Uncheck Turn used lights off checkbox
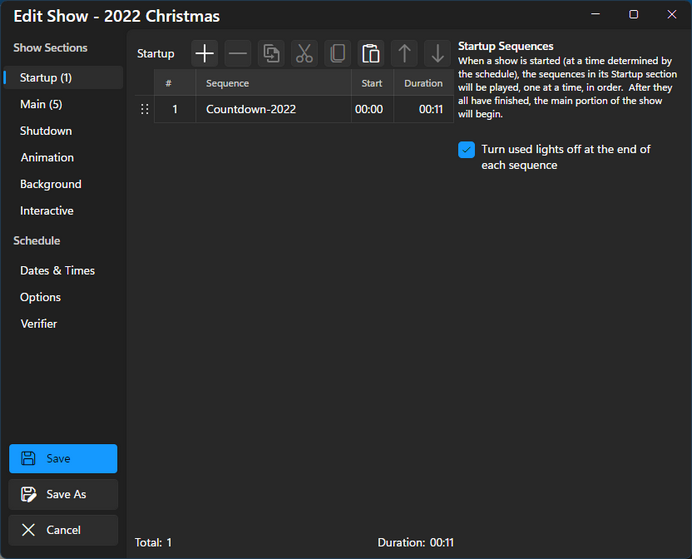Image resolution: width=692 pixels, height=559 pixels. tap(466, 150)
